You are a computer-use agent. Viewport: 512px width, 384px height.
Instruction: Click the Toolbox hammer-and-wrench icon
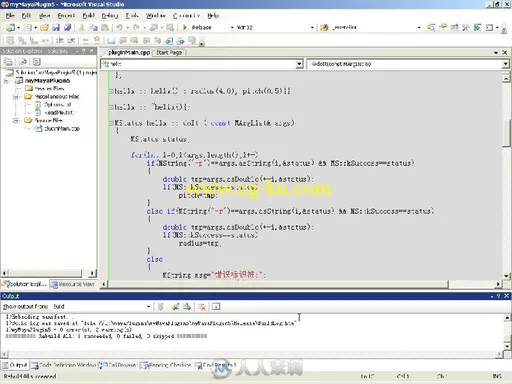click(466, 27)
